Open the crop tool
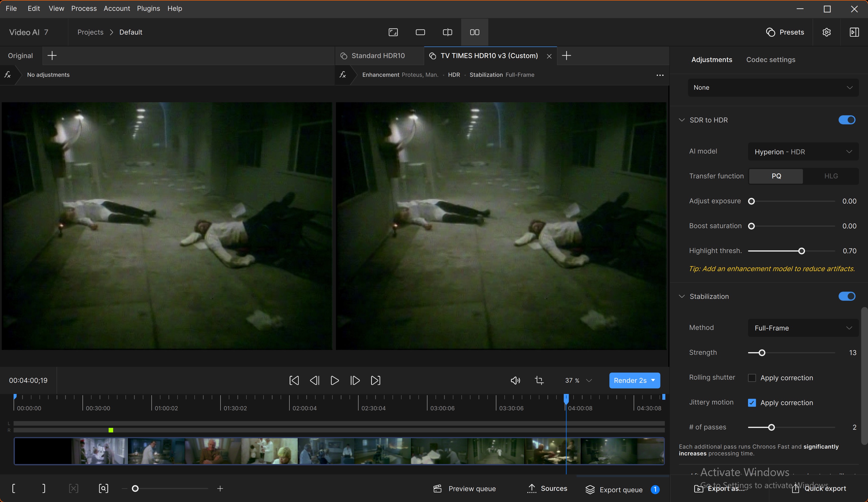Viewport: 868px width, 502px height. pyautogui.click(x=539, y=380)
